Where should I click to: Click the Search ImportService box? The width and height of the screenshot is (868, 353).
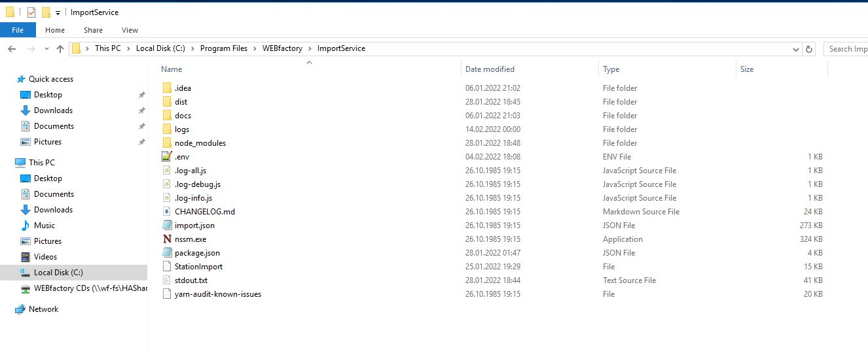[x=846, y=49]
